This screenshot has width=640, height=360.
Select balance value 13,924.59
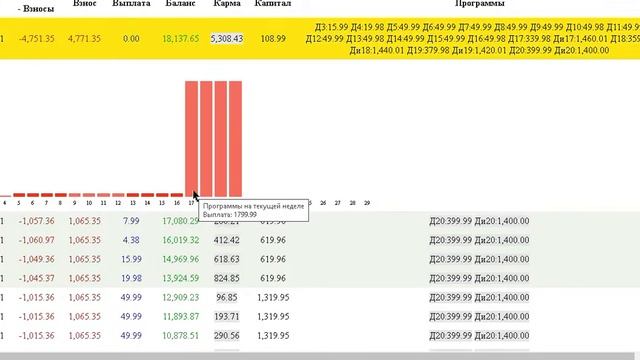coord(180,278)
